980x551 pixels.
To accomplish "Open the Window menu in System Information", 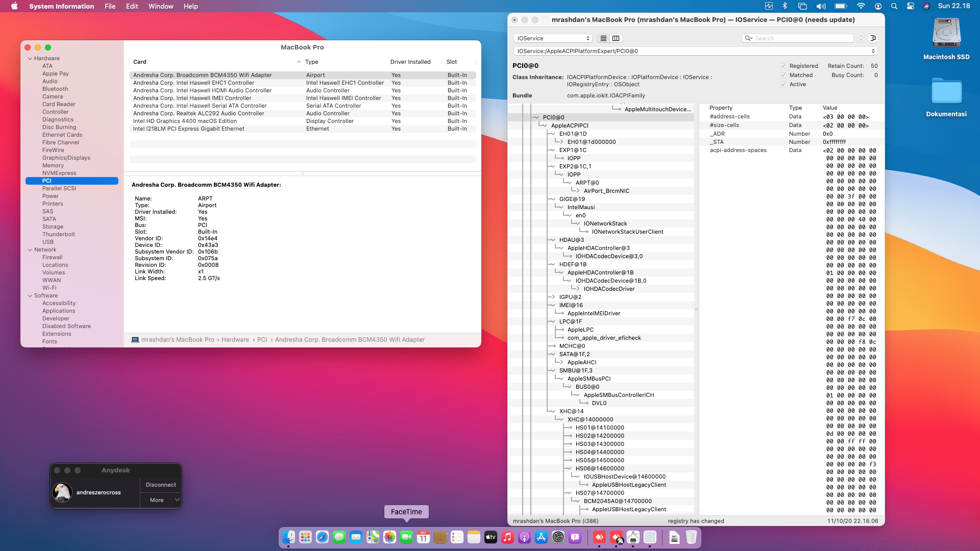I will pyautogui.click(x=161, y=6).
